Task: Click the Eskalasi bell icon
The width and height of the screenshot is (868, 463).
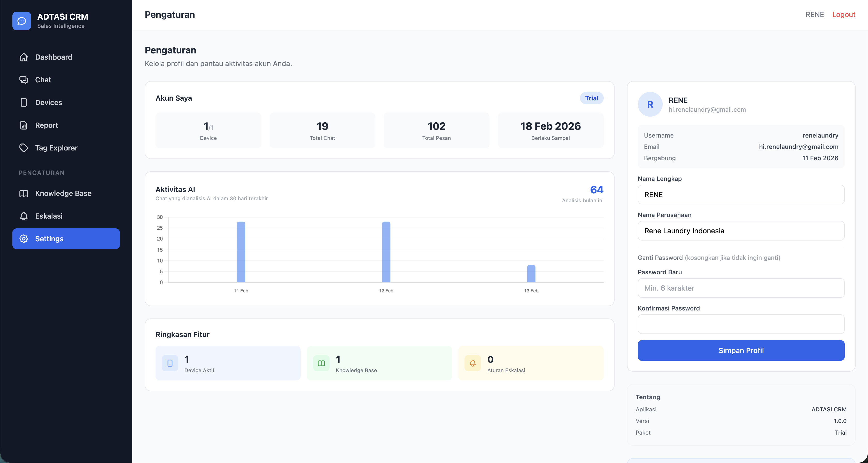Action: click(x=24, y=216)
